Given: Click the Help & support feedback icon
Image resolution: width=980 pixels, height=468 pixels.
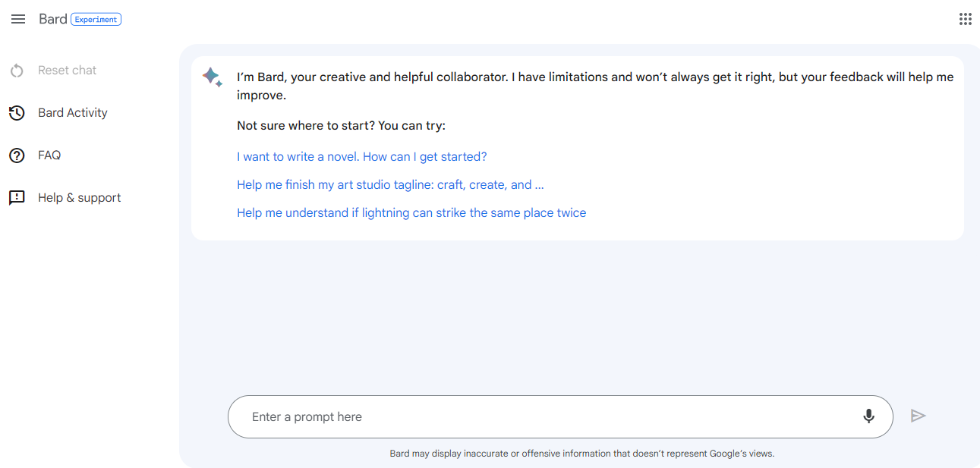Looking at the screenshot, I should 17,198.
